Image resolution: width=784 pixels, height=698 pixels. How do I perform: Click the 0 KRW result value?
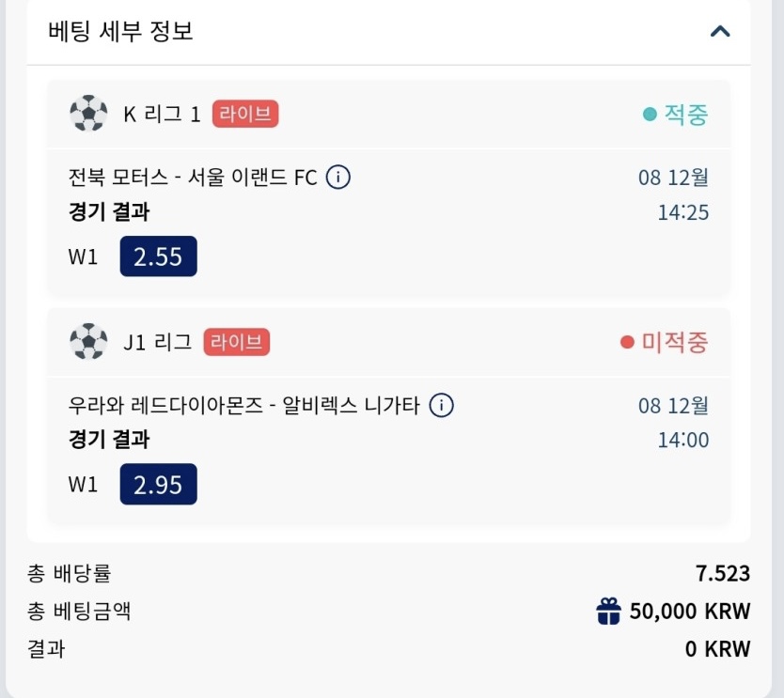tap(718, 648)
